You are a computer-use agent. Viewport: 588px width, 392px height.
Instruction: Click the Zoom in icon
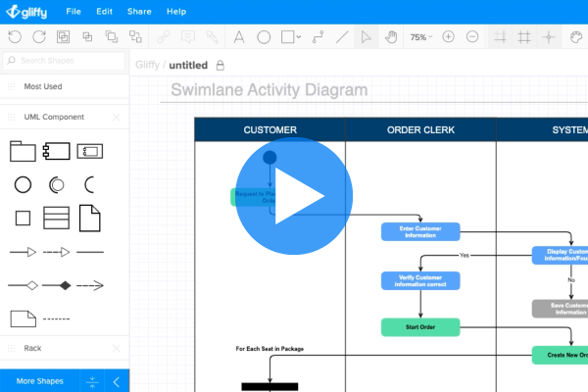[x=448, y=37]
